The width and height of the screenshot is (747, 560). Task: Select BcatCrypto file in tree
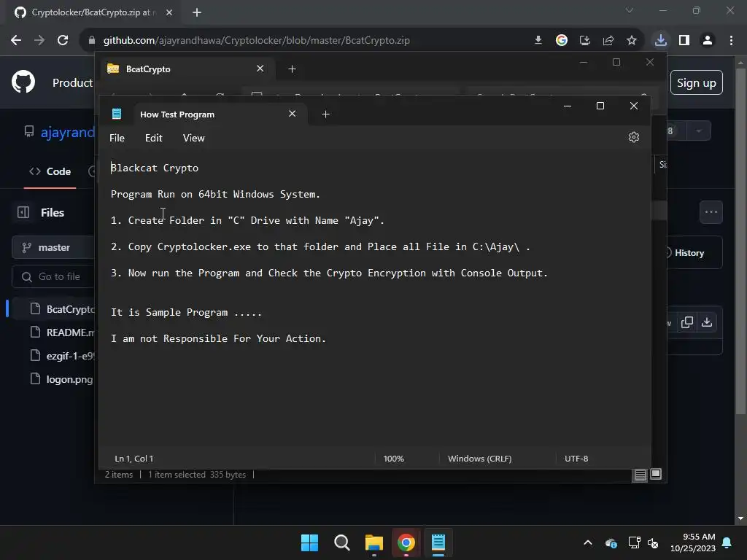click(x=62, y=309)
